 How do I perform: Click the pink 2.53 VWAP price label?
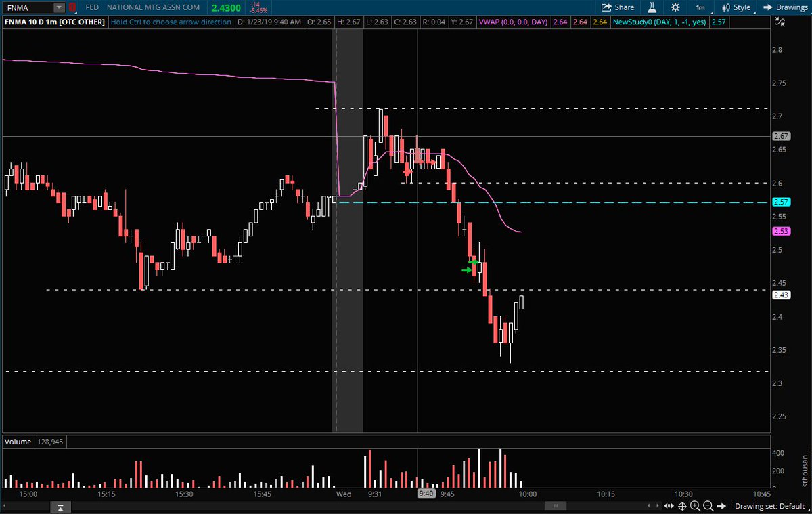pyautogui.click(x=781, y=231)
